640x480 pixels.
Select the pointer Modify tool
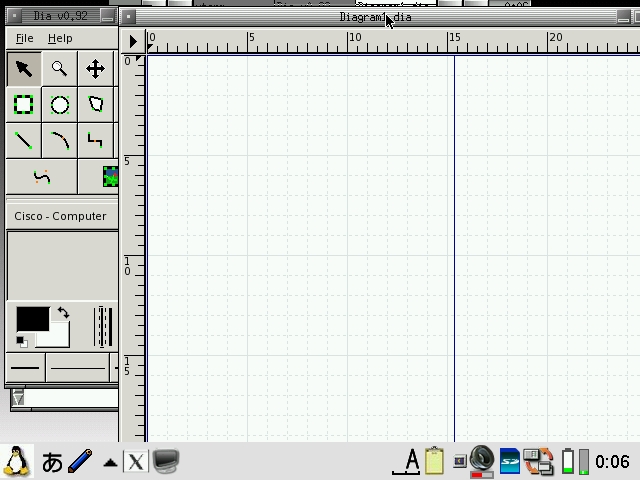24,69
